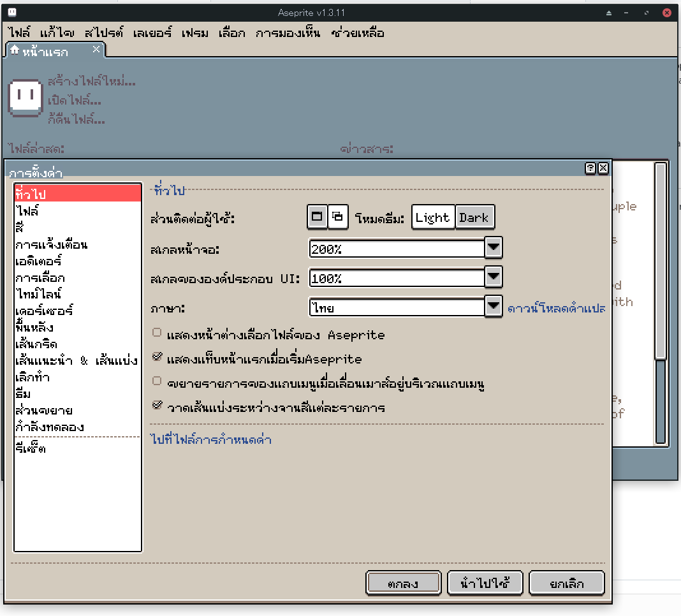Viewport: 681px width, 616px height.
Task: Open the ช่วยเหลือ menu
Action: coord(358,33)
